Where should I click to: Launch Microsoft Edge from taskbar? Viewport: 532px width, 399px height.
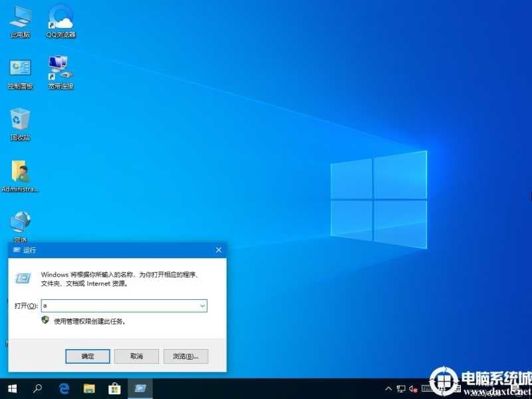(x=64, y=388)
